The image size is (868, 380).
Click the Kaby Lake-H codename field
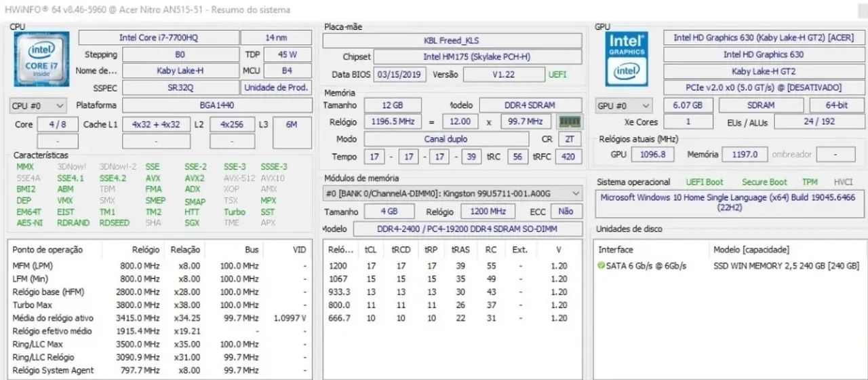tap(180, 71)
